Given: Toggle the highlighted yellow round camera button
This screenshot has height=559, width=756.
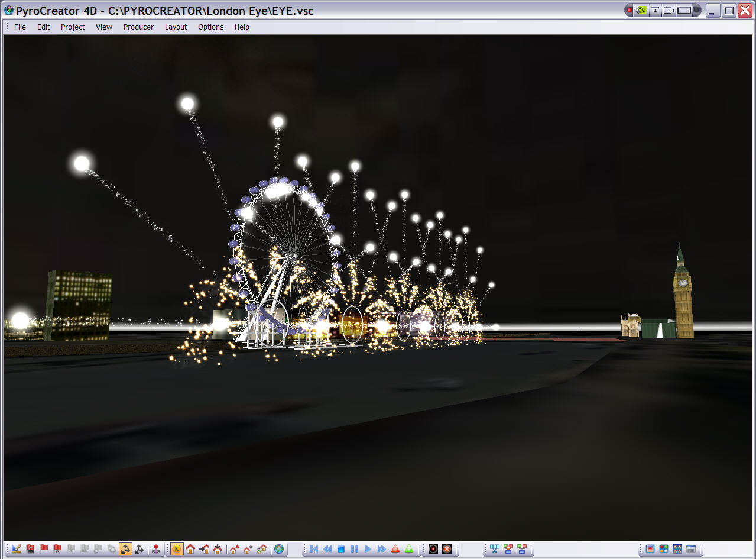Looking at the screenshot, I should (176, 549).
